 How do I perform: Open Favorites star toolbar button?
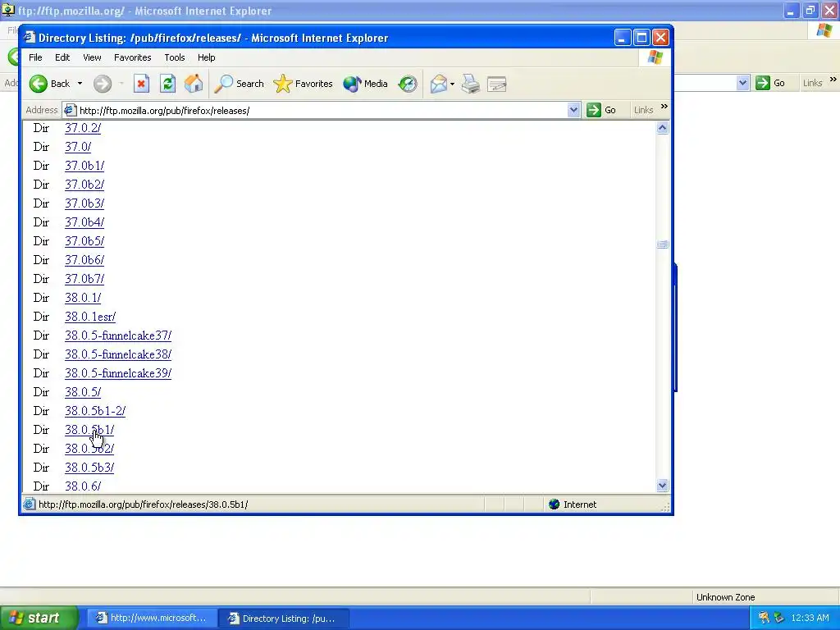pos(304,84)
